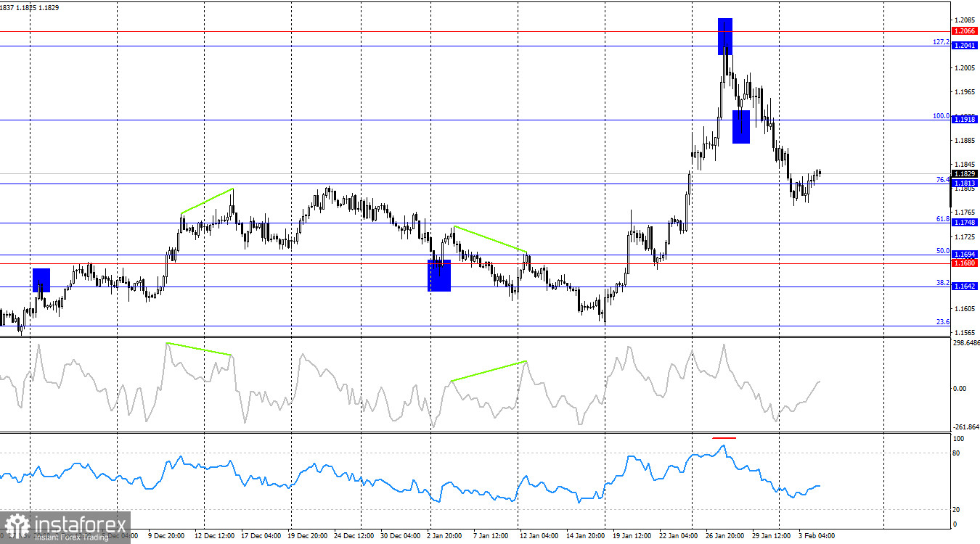The width and height of the screenshot is (980, 544).
Task: Click the blue 1.1642 price label
Action: tap(964, 287)
